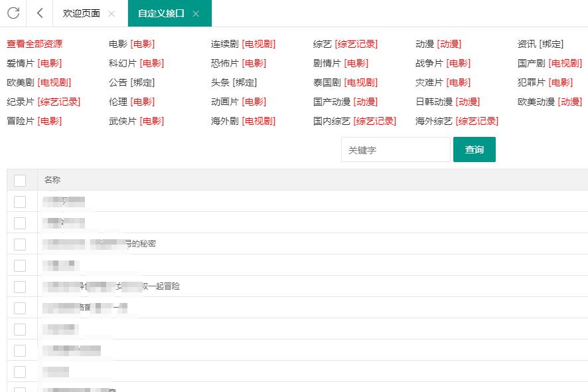Check the first row's checkbox
Image resolution: width=588 pixels, height=392 pixels.
tap(20, 201)
